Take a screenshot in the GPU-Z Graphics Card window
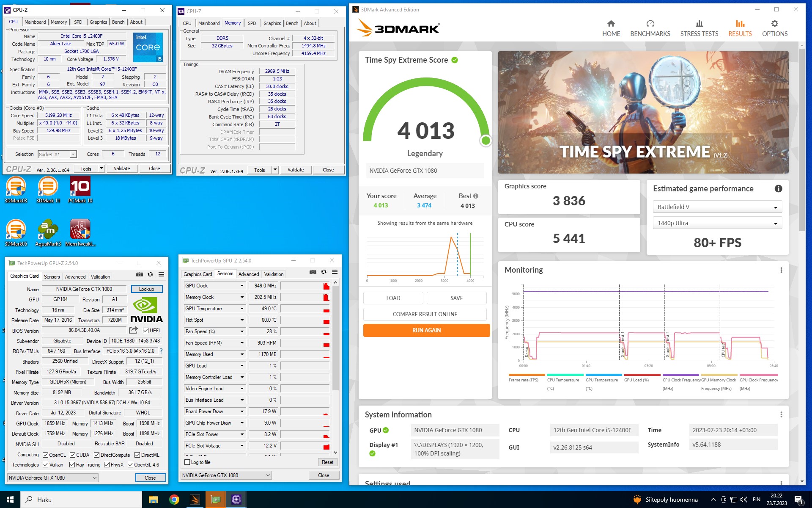The height and width of the screenshot is (508, 812). coord(139,274)
